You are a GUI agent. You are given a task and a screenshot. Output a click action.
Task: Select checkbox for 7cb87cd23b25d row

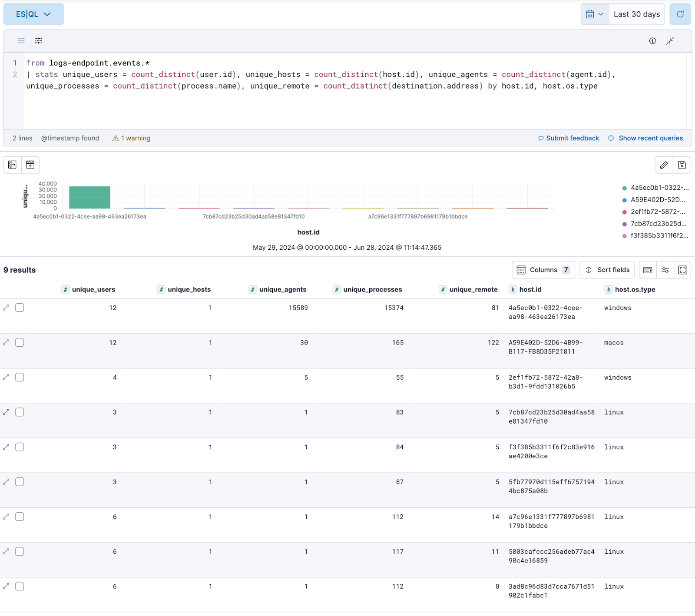click(20, 412)
